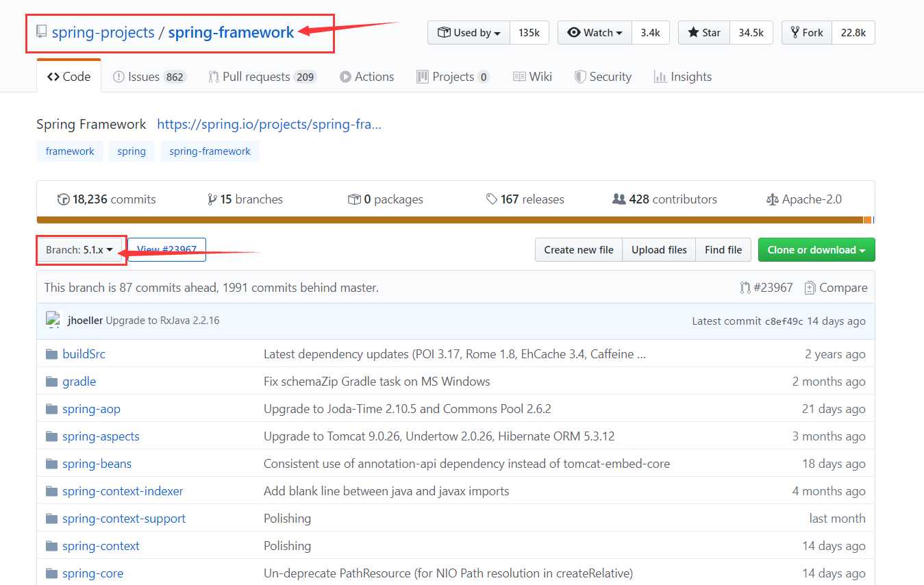
Task: View the 15 branches list
Action: (245, 199)
